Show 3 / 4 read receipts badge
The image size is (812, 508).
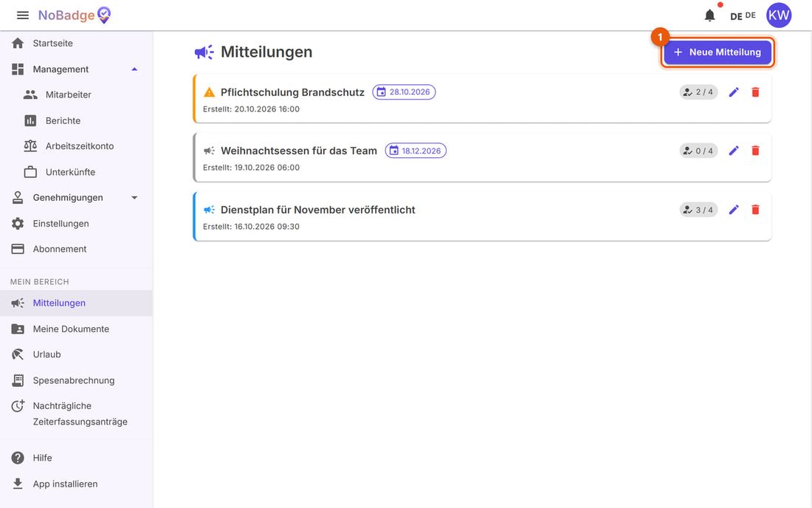pyautogui.click(x=698, y=210)
